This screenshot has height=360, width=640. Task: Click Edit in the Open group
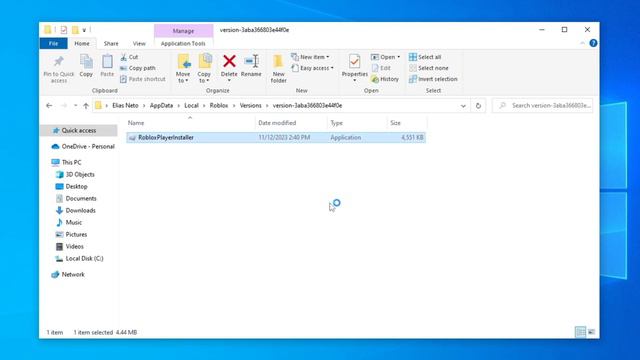(x=381, y=68)
